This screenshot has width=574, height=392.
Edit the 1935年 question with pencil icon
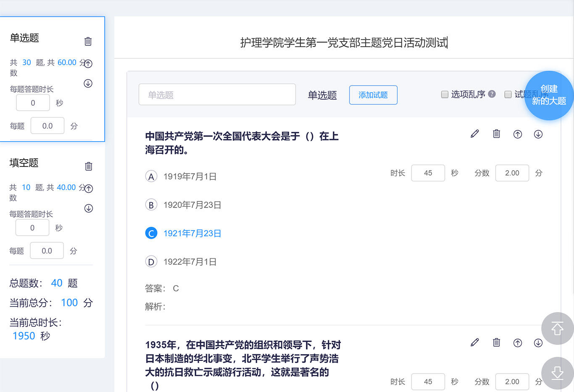click(475, 343)
